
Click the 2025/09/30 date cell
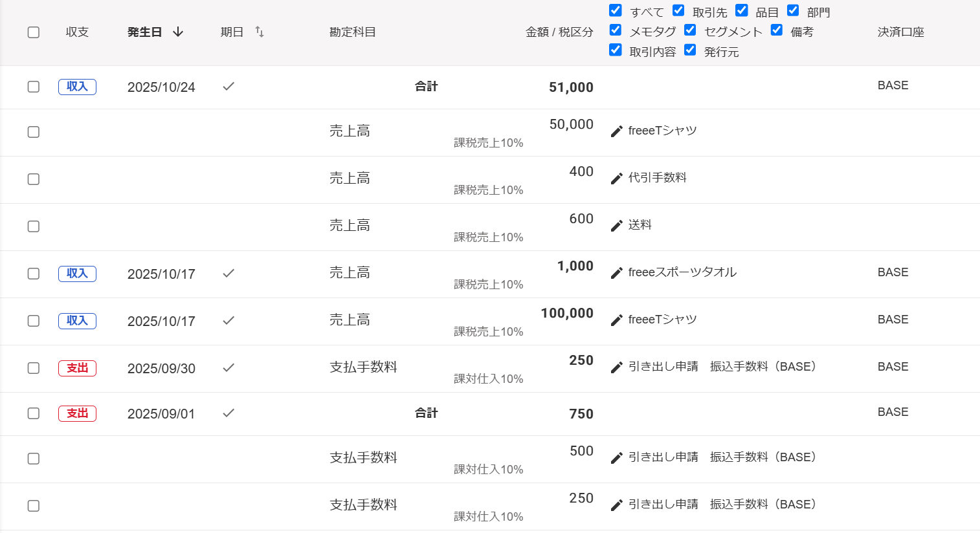[x=161, y=369]
